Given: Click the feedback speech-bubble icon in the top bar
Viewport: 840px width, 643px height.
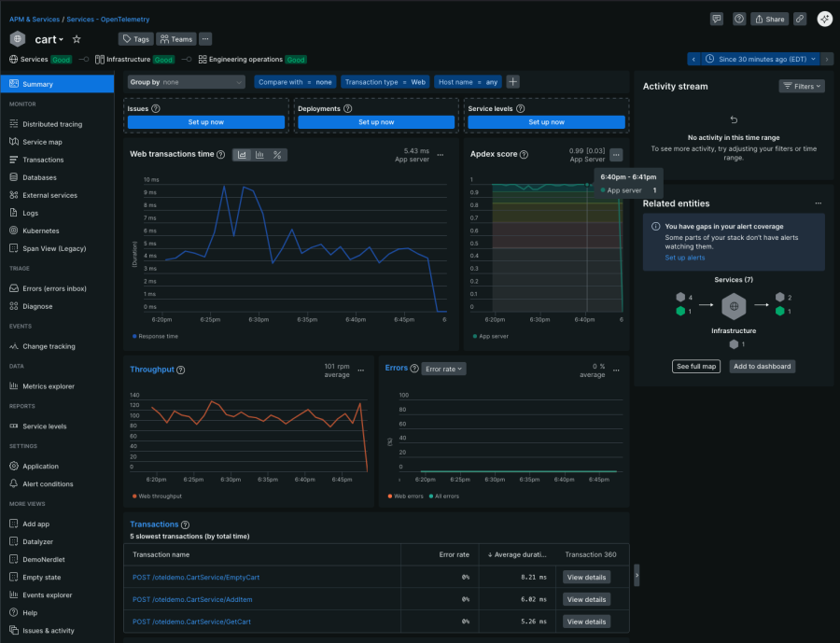Looking at the screenshot, I should (717, 19).
